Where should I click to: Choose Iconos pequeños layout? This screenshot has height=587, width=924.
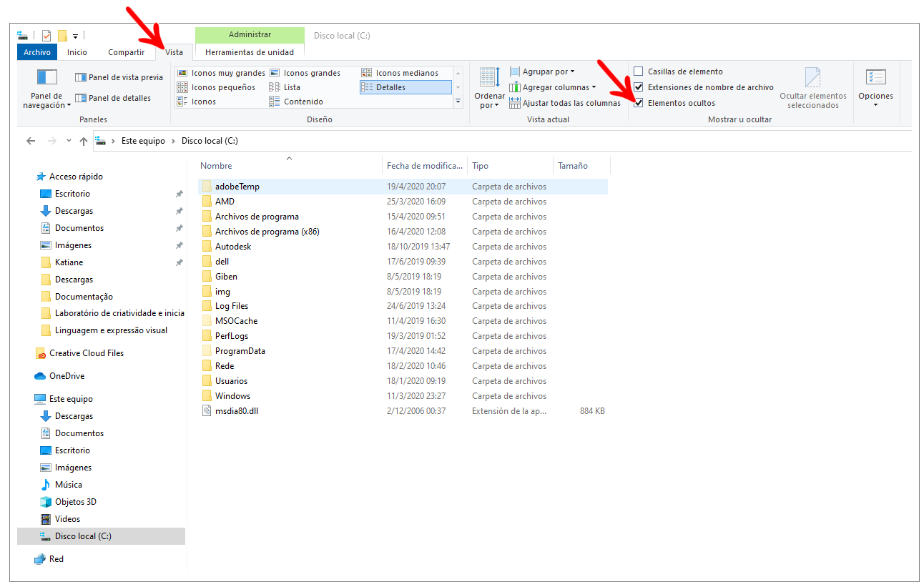point(216,87)
